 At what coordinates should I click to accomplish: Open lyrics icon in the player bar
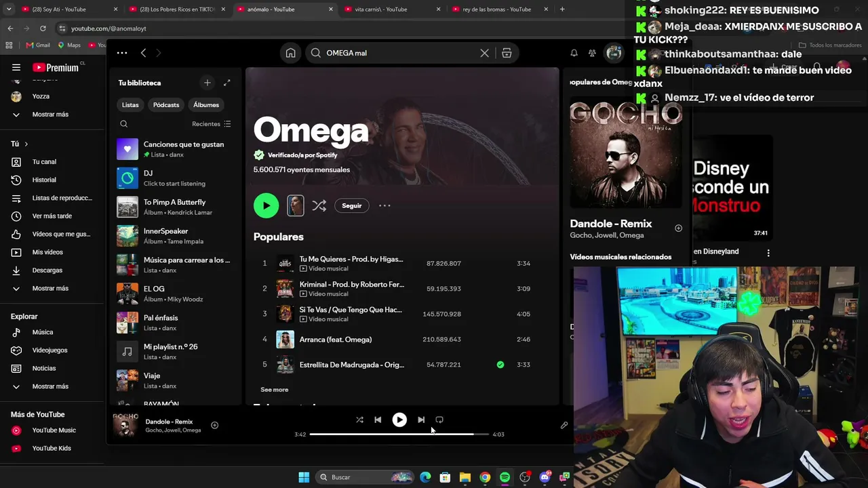564,425
